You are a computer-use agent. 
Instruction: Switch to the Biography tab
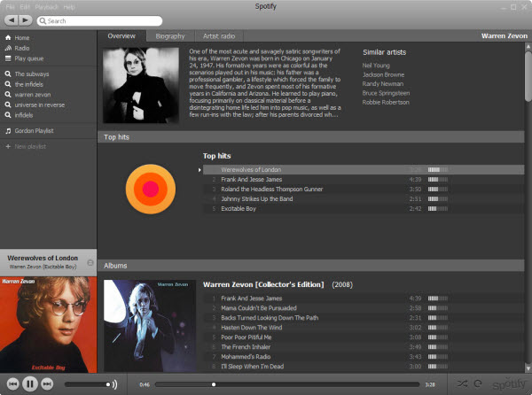[170, 36]
